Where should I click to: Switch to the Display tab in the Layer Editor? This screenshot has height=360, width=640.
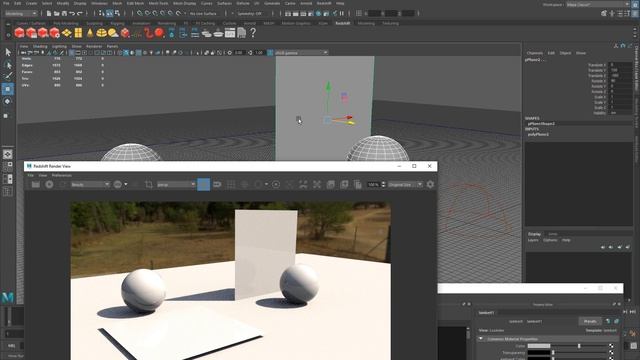coord(534,234)
